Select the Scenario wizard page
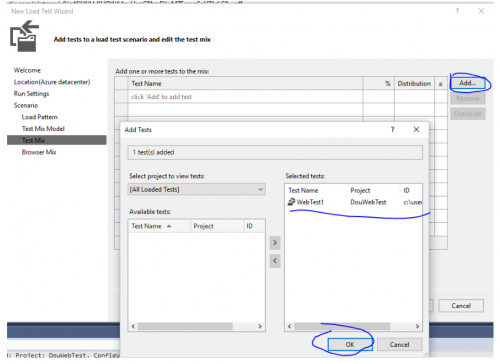The height and width of the screenshot is (364, 500). click(x=26, y=105)
